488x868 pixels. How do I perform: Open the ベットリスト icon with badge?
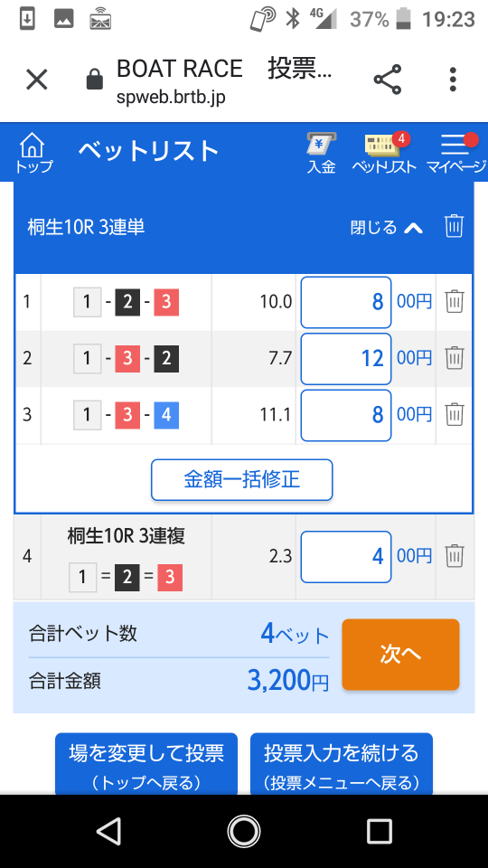coord(384,154)
